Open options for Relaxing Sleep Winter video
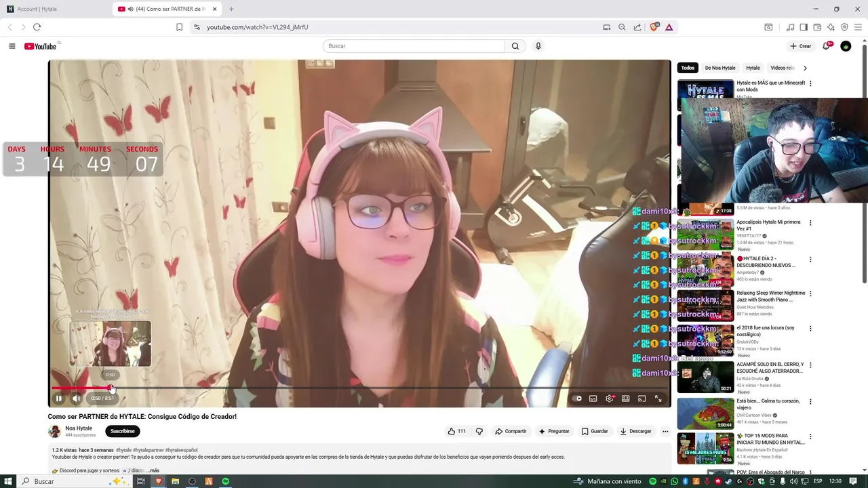868x488 pixels. coord(810,294)
